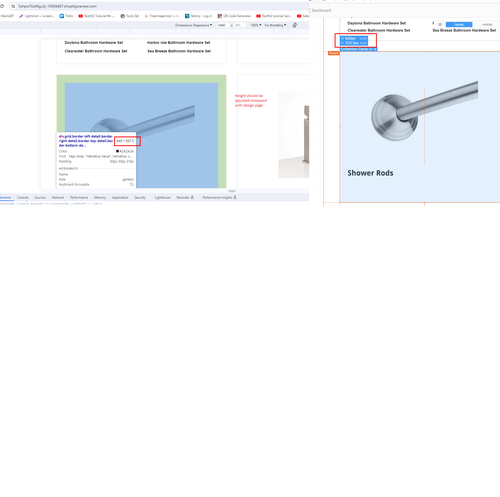Switch to the Performance tab
This screenshot has height=497, width=500.
(x=79, y=197)
